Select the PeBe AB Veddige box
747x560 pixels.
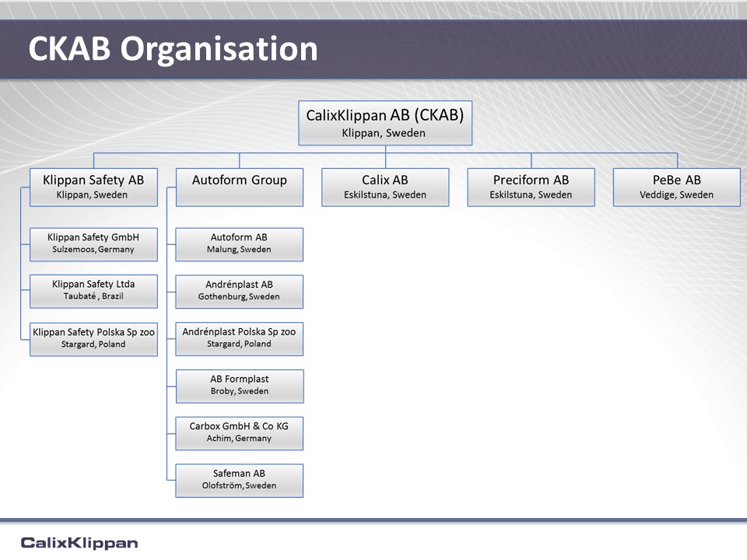(676, 187)
